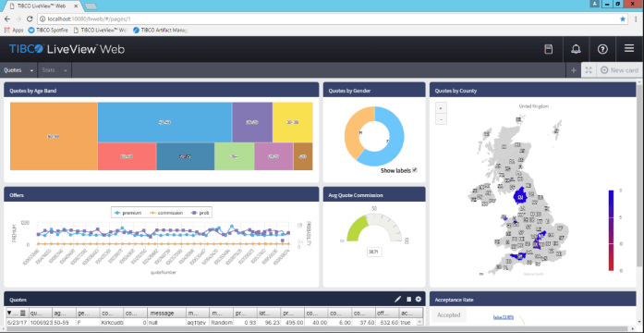Zoom in on the county map
Viewport: 644px width, 333px height.
point(441,108)
